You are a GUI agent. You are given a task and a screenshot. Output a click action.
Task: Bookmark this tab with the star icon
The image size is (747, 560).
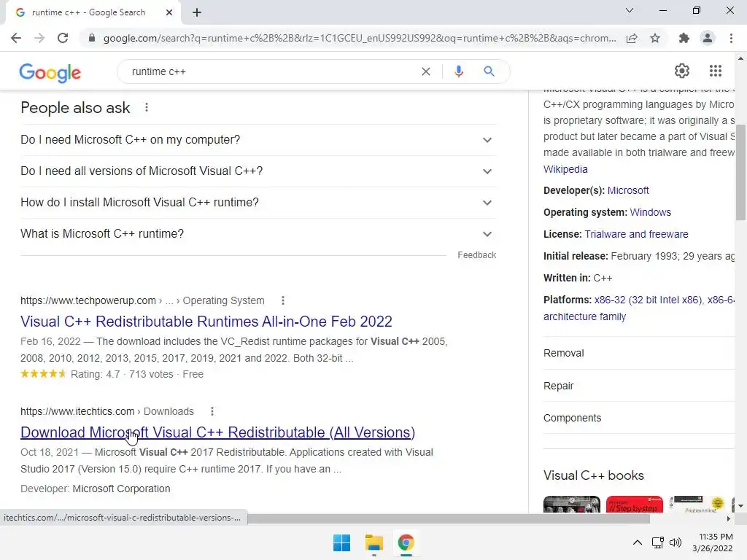pos(655,38)
